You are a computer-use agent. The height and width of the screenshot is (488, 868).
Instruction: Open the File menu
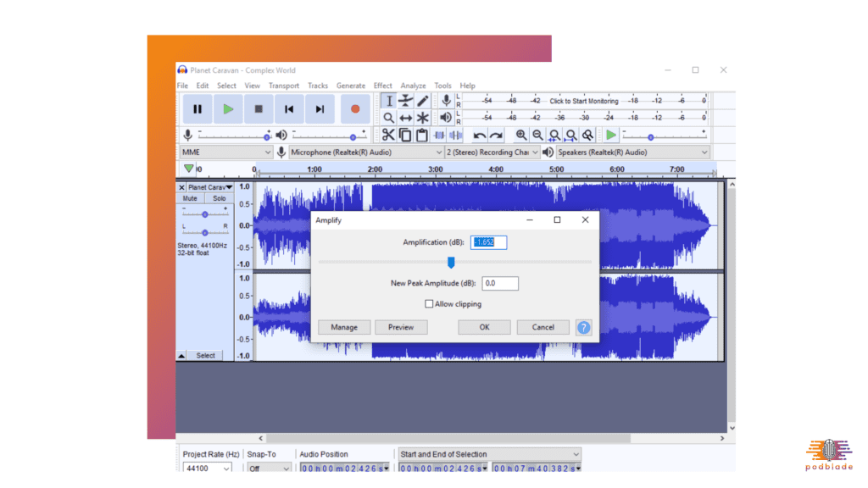(183, 86)
